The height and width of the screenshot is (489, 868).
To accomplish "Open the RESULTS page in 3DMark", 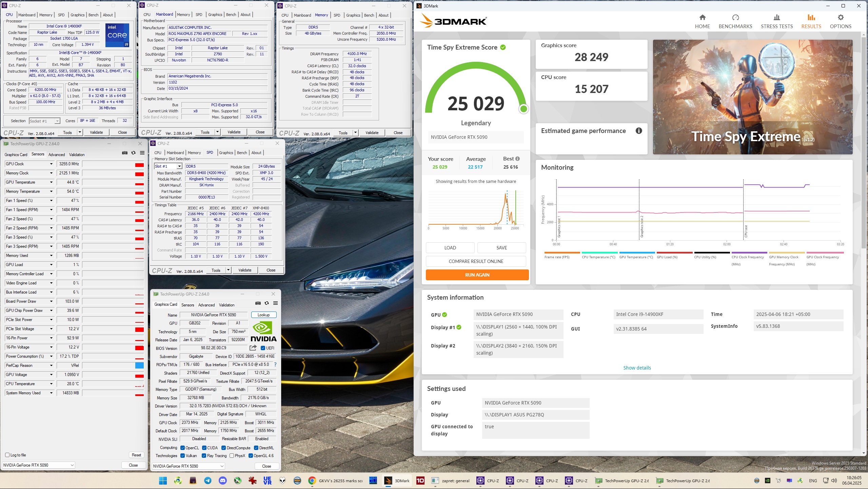I will pos(811,21).
